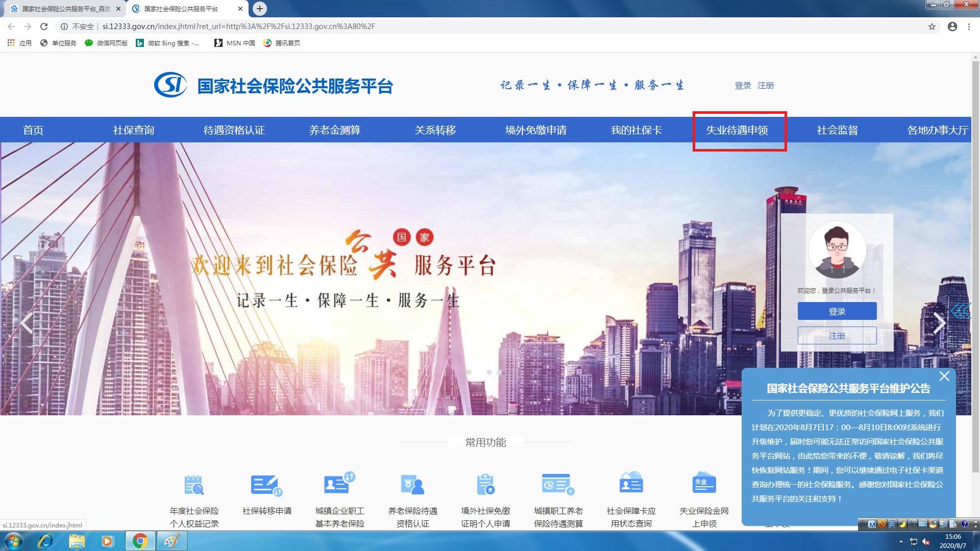
Task: Open 年度社会保险个人权益记录 icon
Action: coord(194,485)
